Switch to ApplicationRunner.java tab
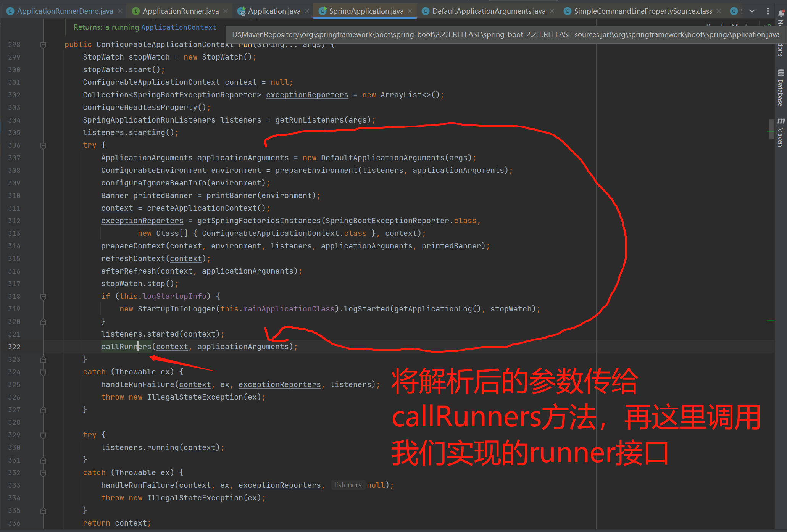787x532 pixels. coord(181,11)
